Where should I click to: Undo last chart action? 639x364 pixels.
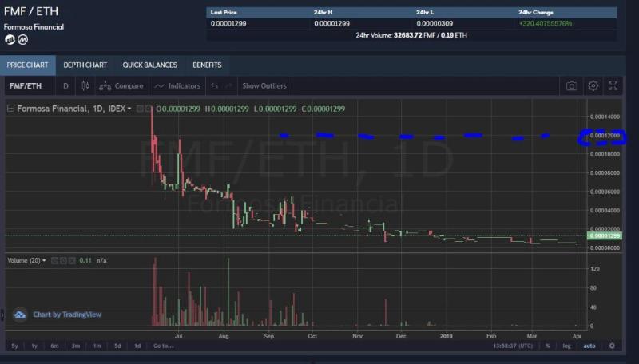pyautogui.click(x=214, y=86)
